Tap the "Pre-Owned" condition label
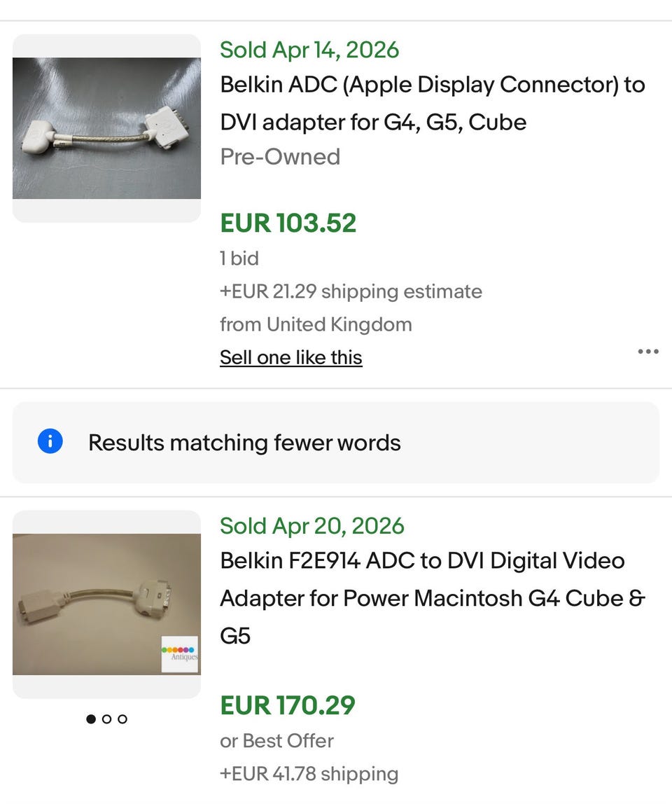672x804 pixels. point(280,156)
